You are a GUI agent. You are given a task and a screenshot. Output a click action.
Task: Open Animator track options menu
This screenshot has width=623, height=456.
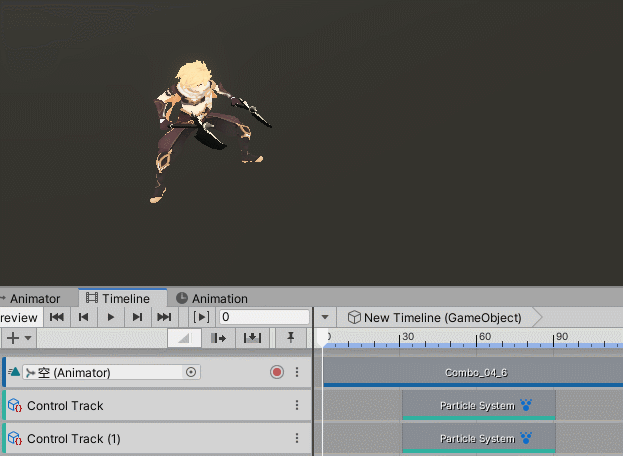pos(297,372)
